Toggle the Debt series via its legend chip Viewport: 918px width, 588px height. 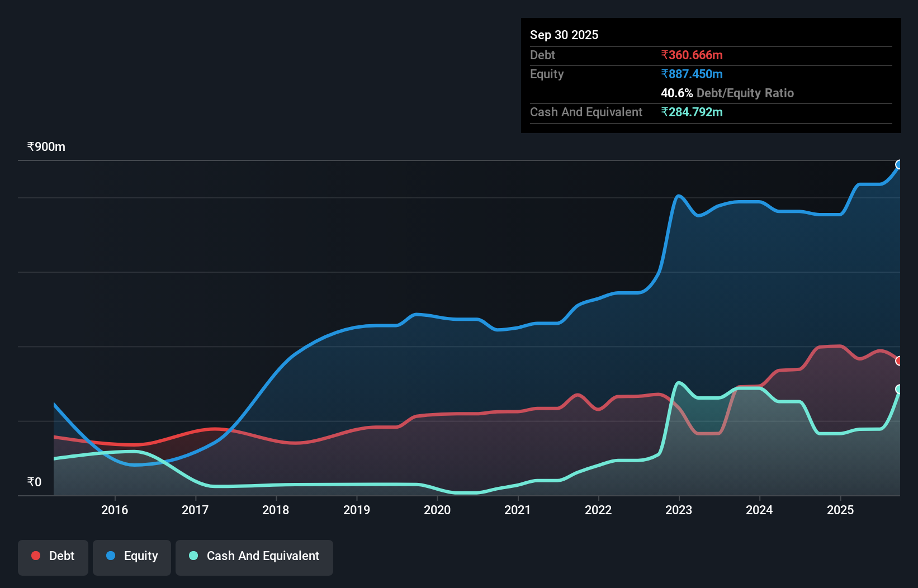point(53,557)
